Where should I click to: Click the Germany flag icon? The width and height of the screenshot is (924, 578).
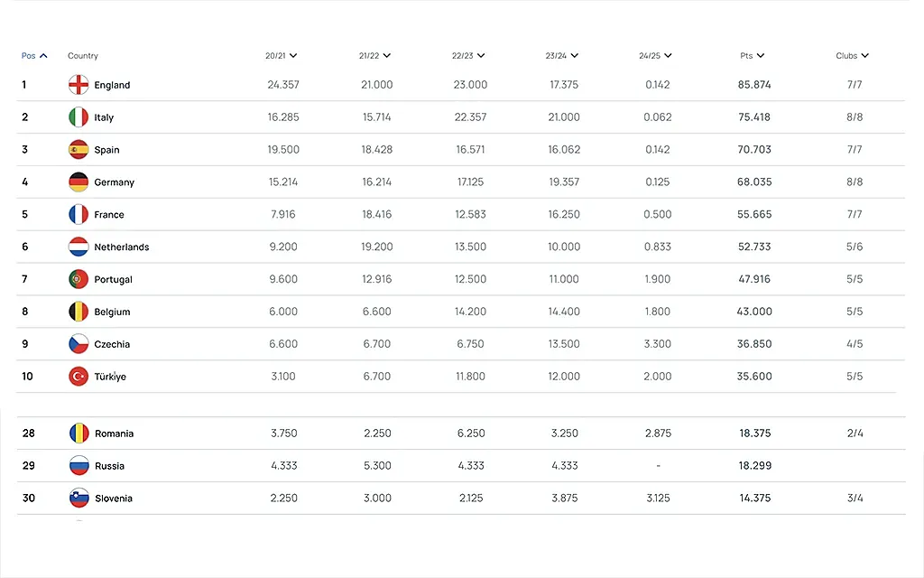(x=79, y=182)
